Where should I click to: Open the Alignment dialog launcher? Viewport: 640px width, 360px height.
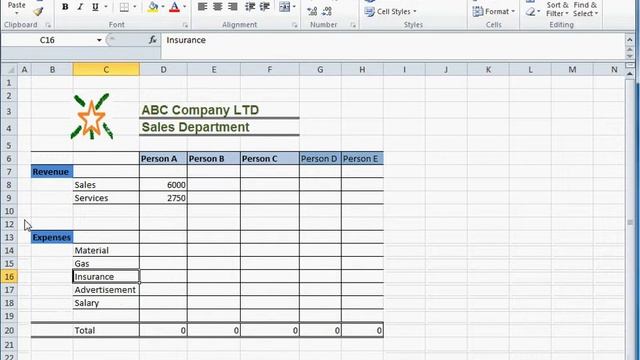[294, 25]
